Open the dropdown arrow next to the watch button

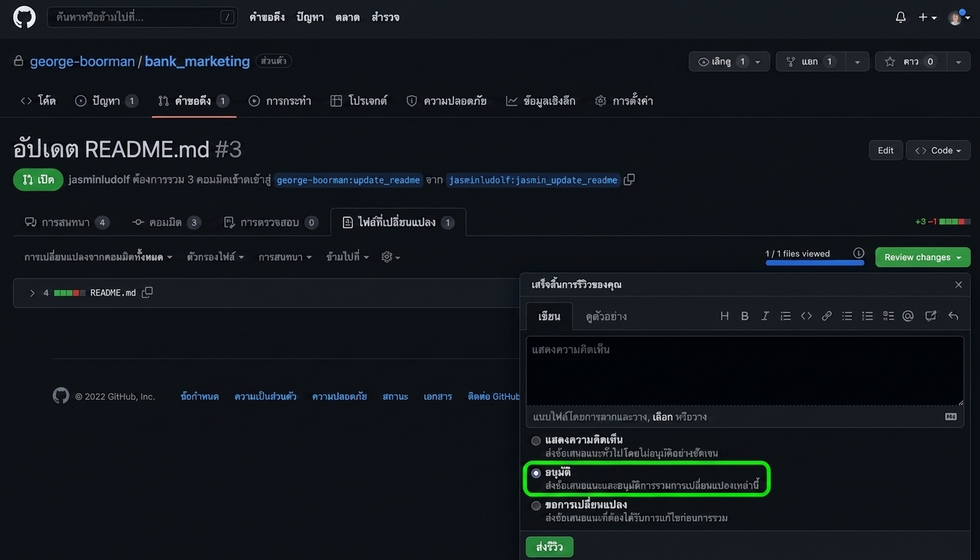(x=758, y=61)
